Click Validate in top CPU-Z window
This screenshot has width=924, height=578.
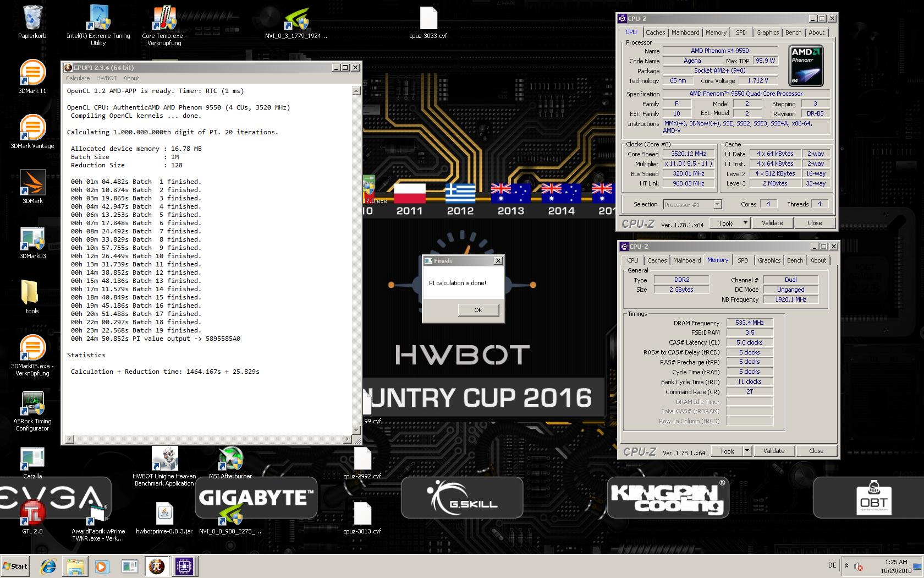point(772,223)
